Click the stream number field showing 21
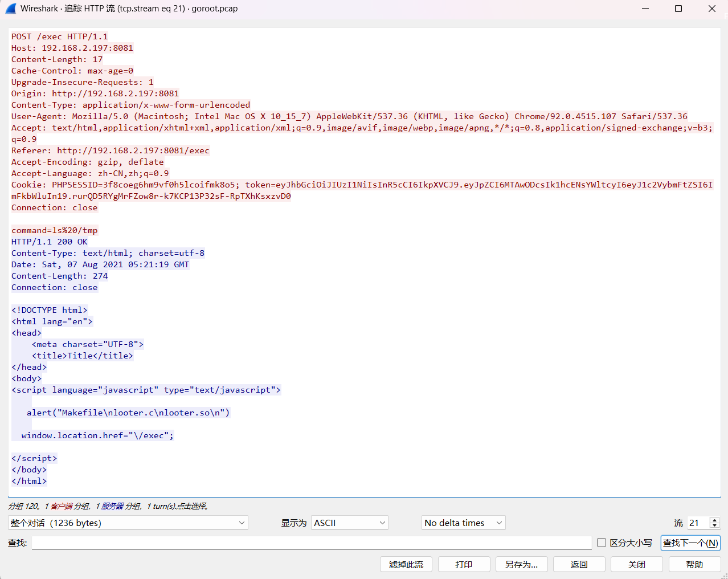728x579 pixels. (698, 523)
